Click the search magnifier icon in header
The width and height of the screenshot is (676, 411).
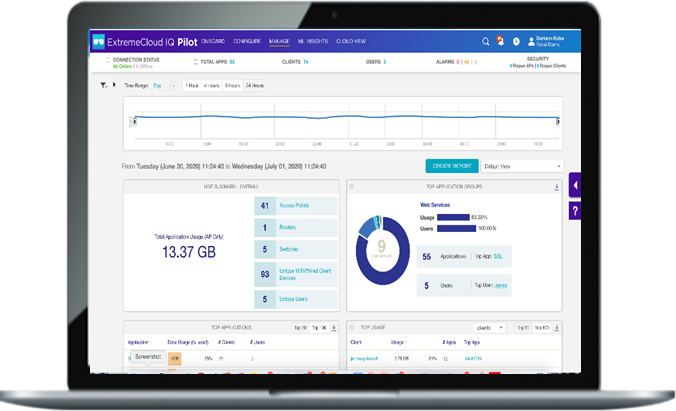pyautogui.click(x=486, y=41)
